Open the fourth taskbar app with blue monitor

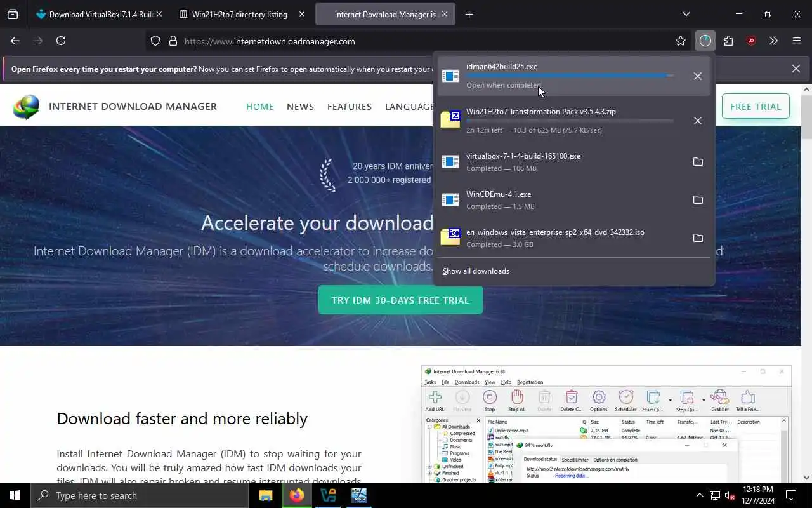(x=359, y=495)
